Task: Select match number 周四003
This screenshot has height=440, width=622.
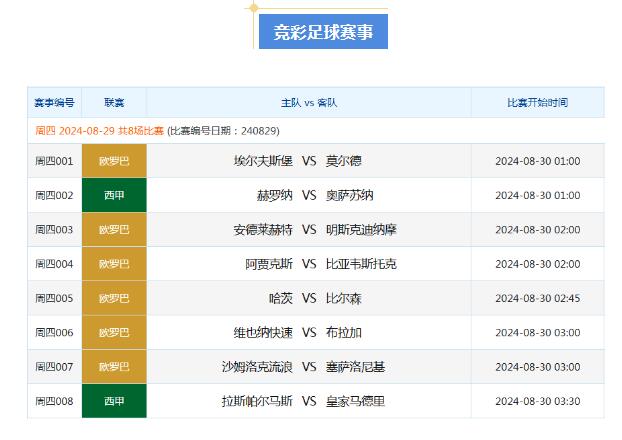Action: click(54, 230)
